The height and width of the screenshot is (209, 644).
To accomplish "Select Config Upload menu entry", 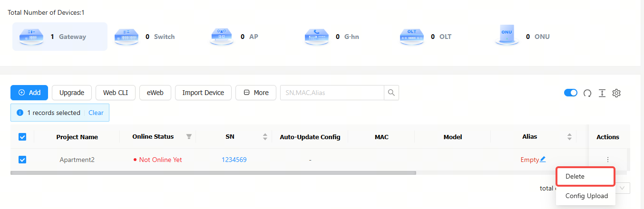I will [x=586, y=196].
